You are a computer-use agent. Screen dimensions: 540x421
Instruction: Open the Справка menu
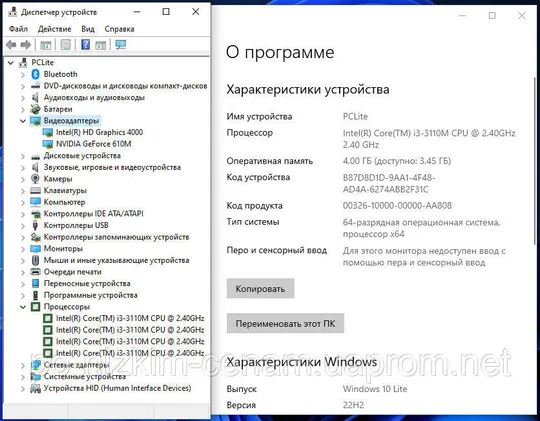click(119, 29)
